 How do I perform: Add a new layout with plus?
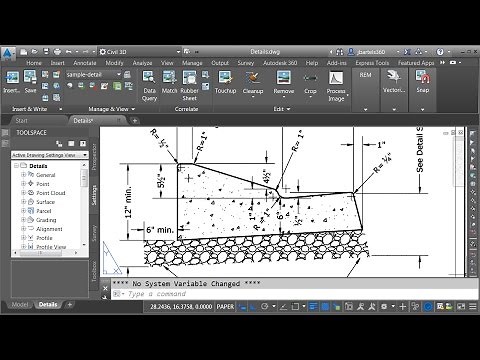[70, 304]
